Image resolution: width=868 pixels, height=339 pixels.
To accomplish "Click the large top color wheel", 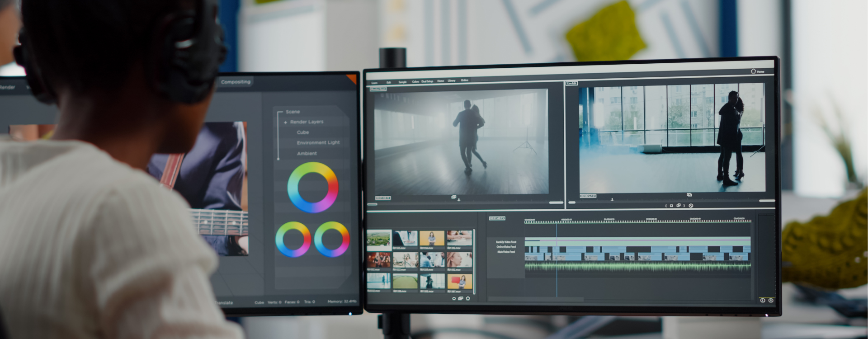I will point(312,188).
